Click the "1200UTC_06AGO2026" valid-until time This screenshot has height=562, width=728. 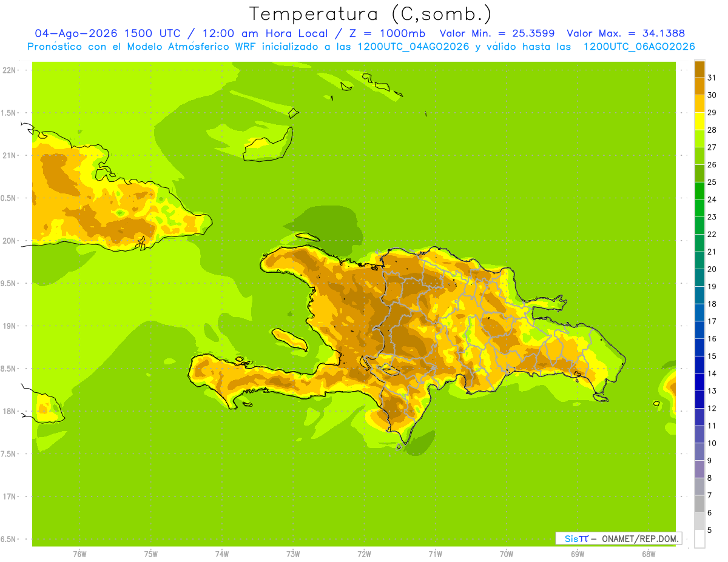tap(639, 47)
